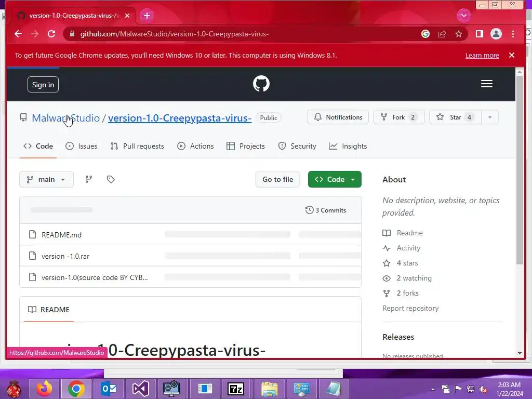Open the Security tab

pyautogui.click(x=297, y=146)
